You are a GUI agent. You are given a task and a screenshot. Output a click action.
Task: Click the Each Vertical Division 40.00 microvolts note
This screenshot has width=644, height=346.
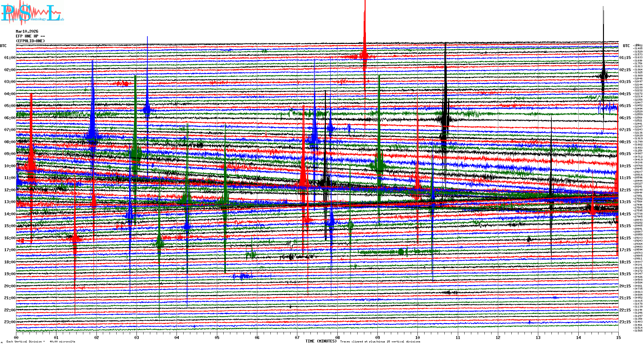41,342
